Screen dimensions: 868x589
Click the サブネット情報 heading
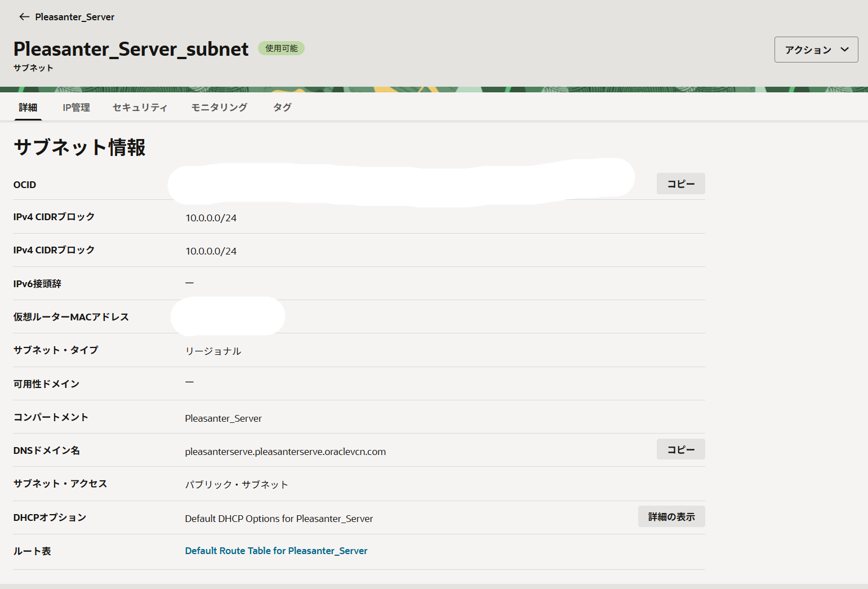coord(79,148)
